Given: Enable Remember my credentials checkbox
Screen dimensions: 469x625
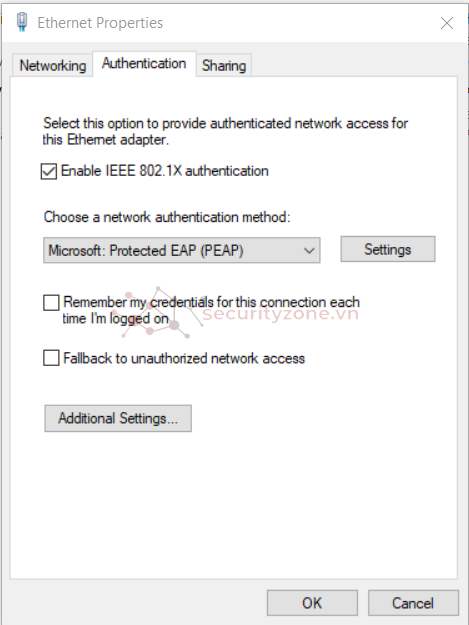Looking at the screenshot, I should (x=51, y=303).
